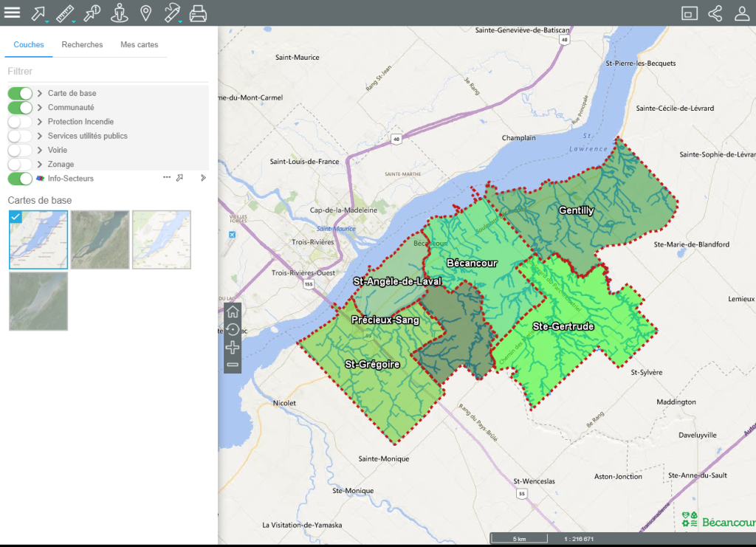Open Info-Secteurs options via ellipsis menu
The image size is (756, 547).
point(167,178)
